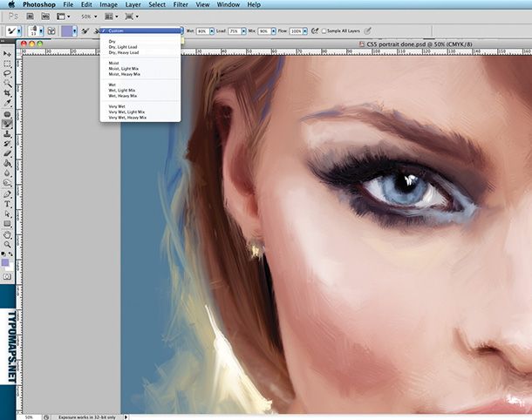Open the View Extras dropdown
This screenshot has width=532, height=420.
[64, 17]
